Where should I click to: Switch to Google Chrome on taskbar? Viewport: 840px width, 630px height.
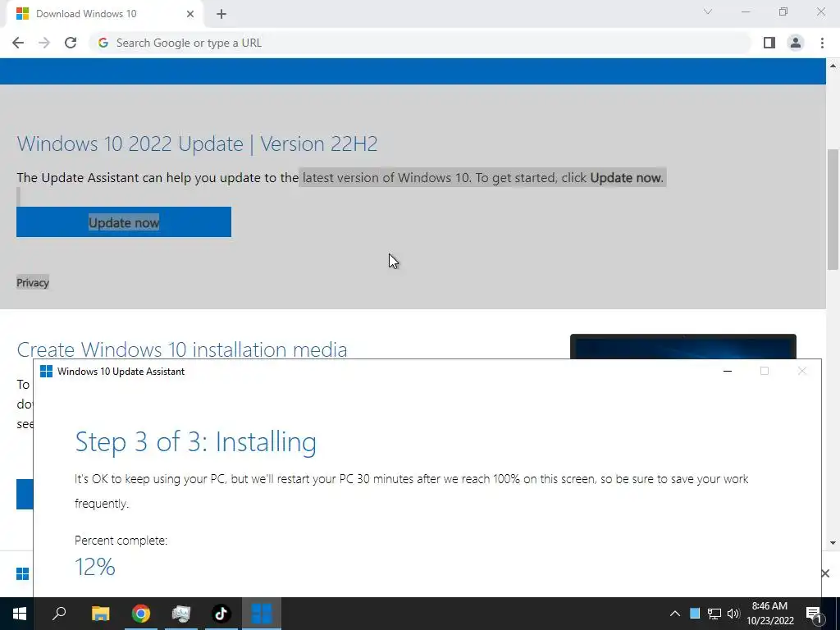141,614
